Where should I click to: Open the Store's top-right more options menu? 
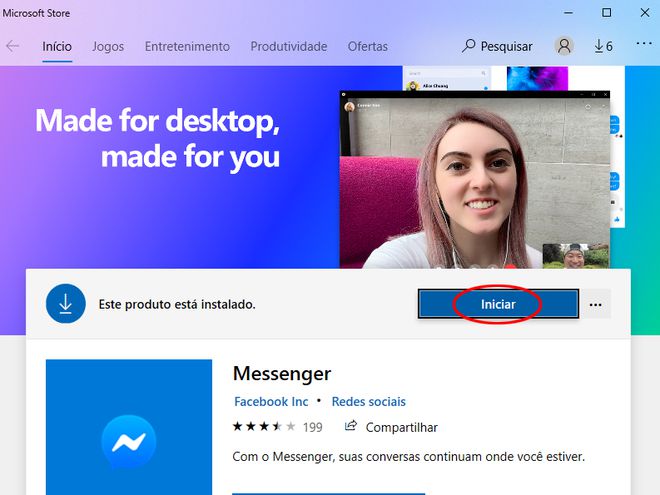coord(644,44)
